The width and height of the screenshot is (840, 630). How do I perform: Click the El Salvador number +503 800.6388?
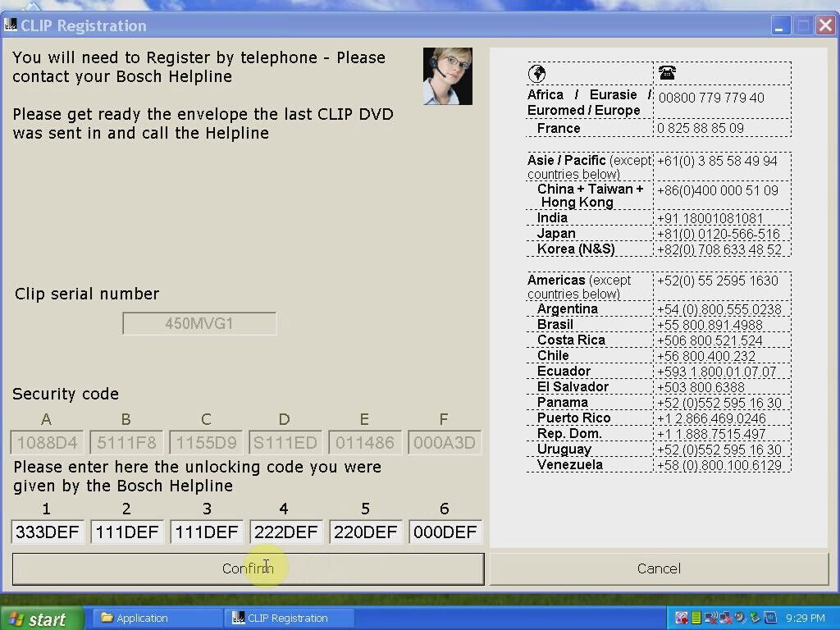701,387
